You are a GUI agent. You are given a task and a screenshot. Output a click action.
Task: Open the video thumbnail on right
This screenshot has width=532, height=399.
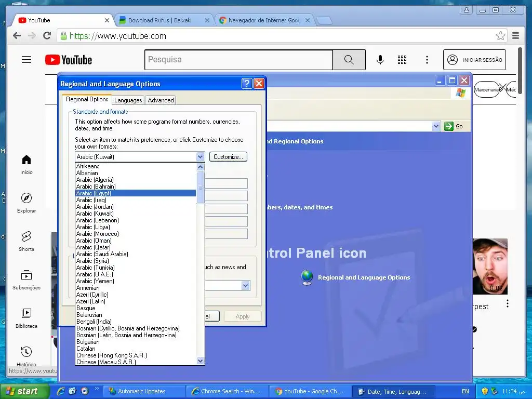pyautogui.click(x=490, y=267)
